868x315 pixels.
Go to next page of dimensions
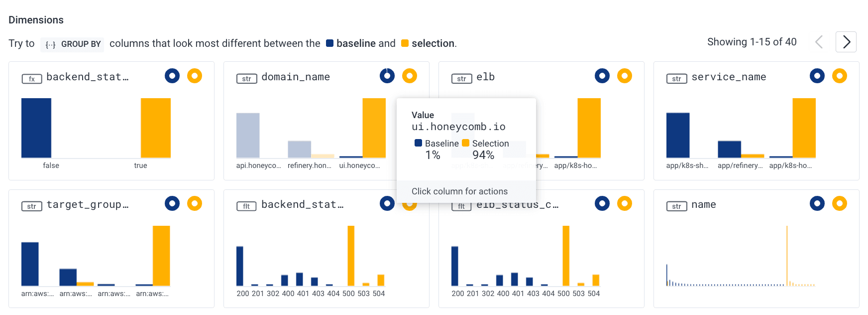(x=846, y=42)
